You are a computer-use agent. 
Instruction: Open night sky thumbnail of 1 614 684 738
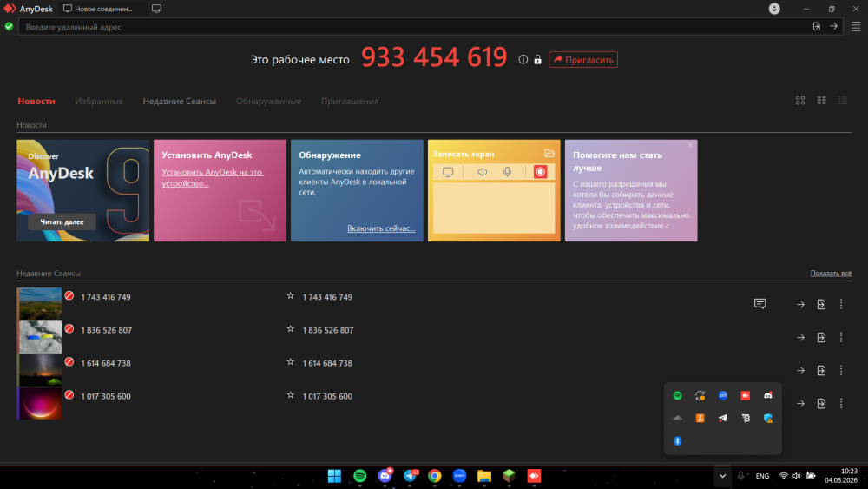click(x=39, y=370)
